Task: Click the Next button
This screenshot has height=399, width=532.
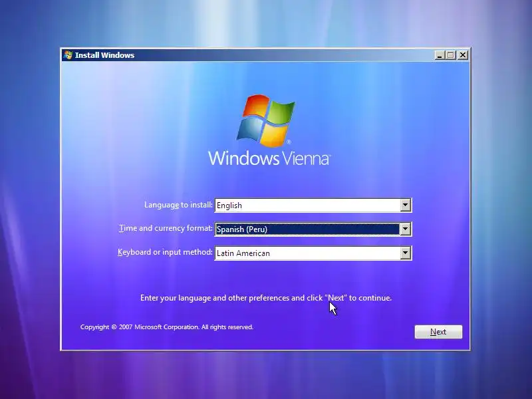Action: coord(438,332)
